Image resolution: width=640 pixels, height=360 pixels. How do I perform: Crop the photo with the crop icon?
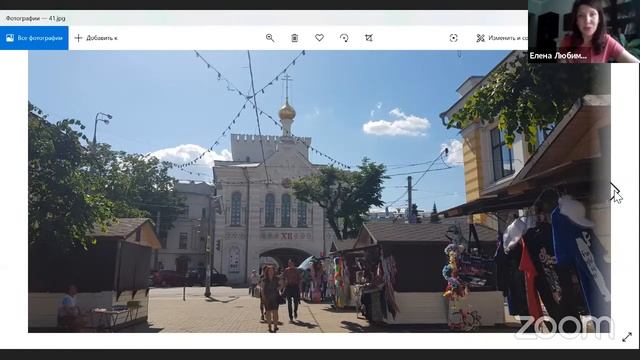point(369,38)
